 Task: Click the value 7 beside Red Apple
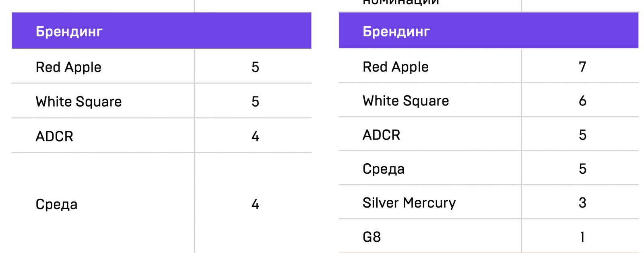[x=582, y=67]
